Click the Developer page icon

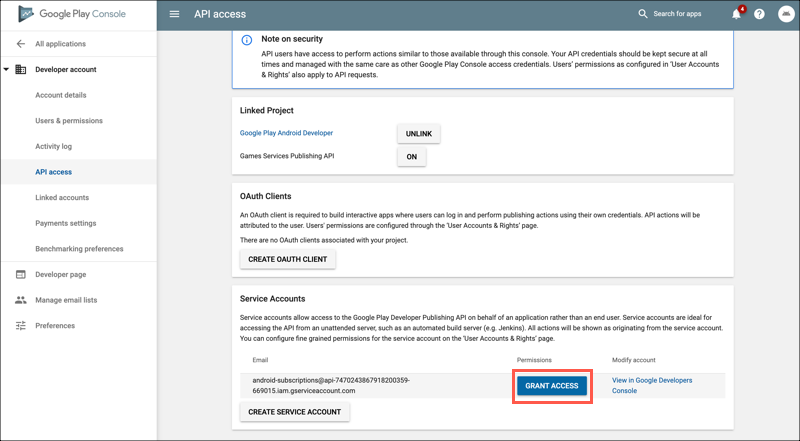(21, 274)
